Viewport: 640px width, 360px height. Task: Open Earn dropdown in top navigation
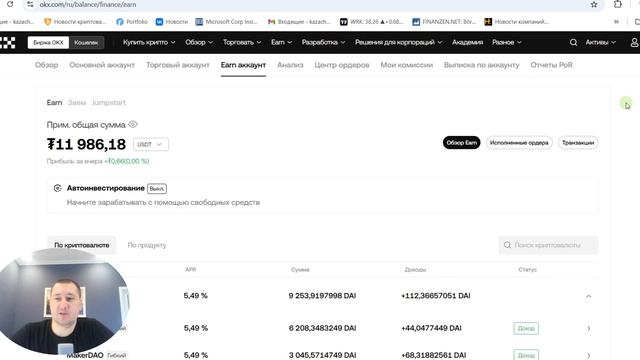pos(281,42)
